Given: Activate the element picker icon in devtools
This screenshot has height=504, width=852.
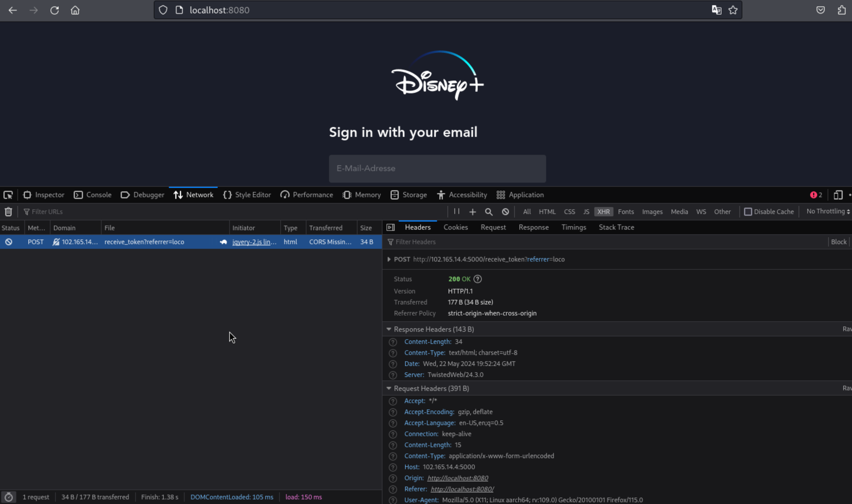Looking at the screenshot, I should [8, 195].
